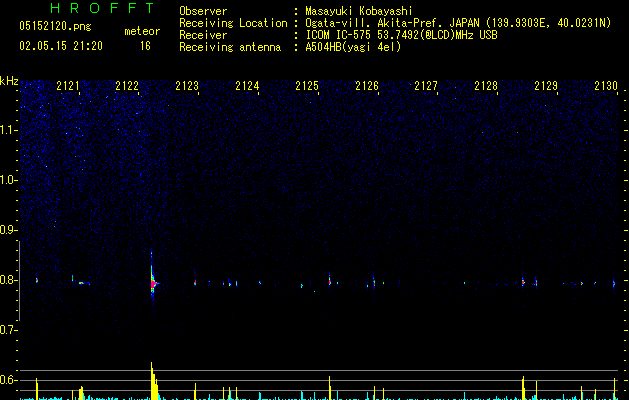Click the 2122 time marker
The height and width of the screenshot is (400, 629).
tap(127, 86)
